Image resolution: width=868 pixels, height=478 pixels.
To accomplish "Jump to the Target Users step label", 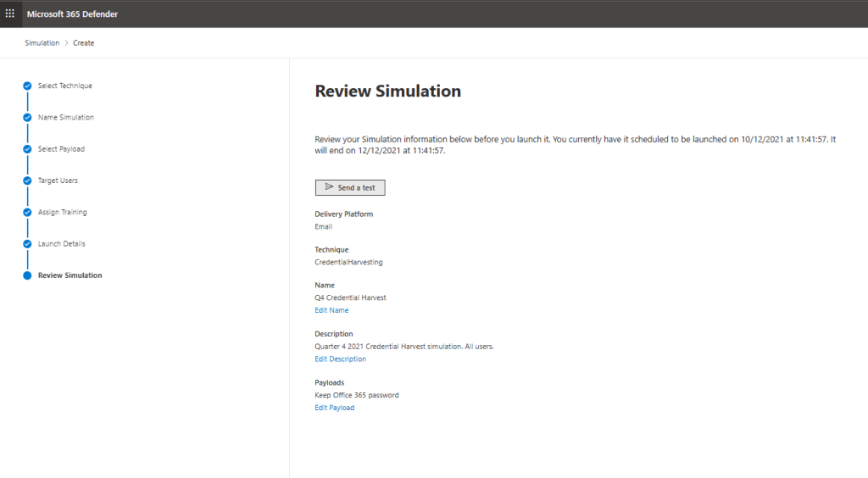I will 58,181.
